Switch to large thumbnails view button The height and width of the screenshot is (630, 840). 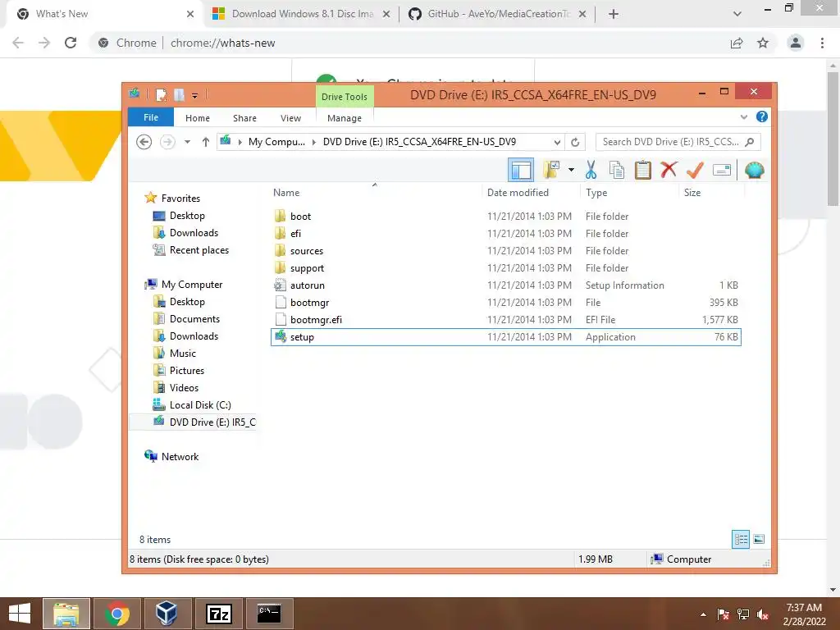pyautogui.click(x=759, y=540)
